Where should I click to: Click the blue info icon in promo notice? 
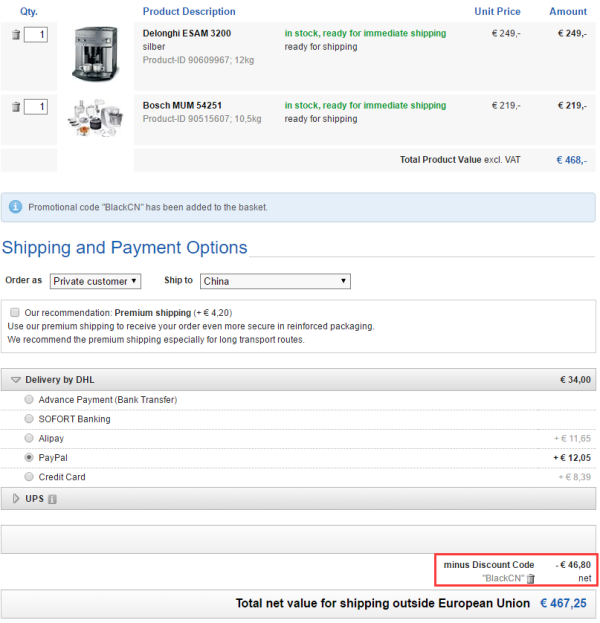(x=15, y=207)
